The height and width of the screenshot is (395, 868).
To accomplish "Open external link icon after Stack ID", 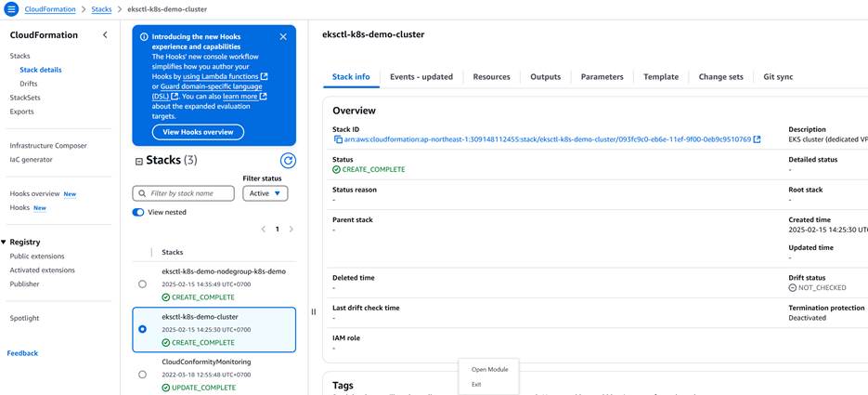I will [x=757, y=139].
